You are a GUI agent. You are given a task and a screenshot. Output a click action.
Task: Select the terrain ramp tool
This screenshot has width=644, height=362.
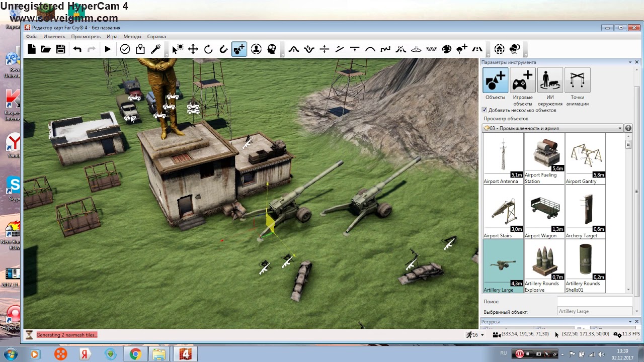coord(340,49)
